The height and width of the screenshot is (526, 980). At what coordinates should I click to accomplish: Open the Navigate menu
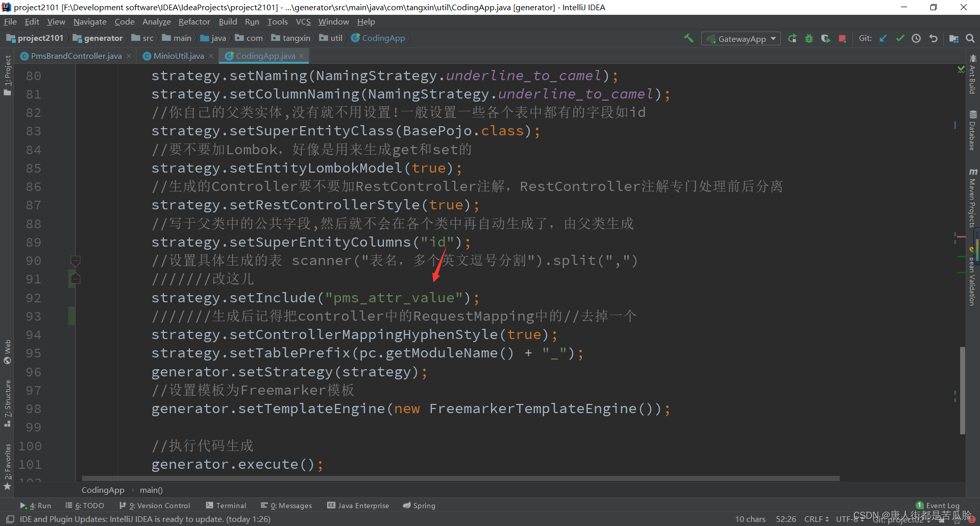click(x=90, y=21)
